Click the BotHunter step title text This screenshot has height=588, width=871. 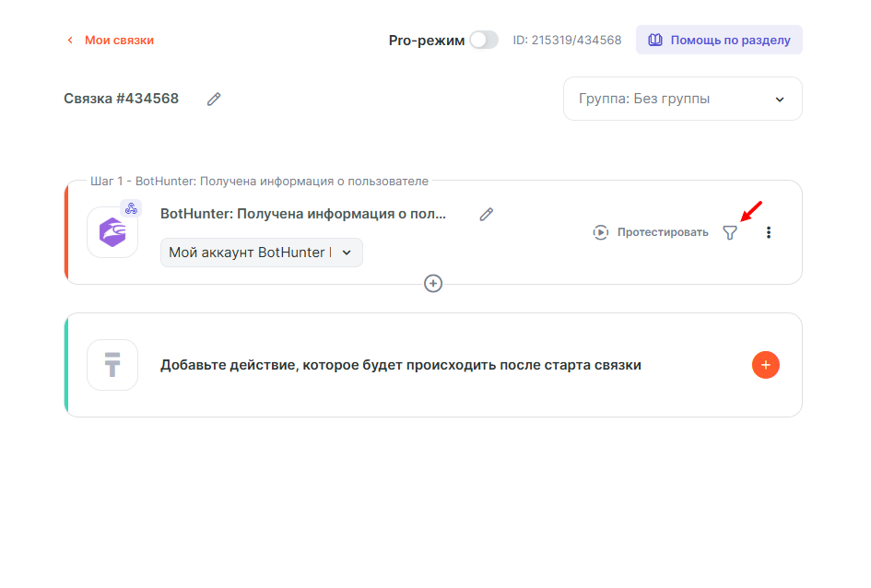[x=302, y=214]
